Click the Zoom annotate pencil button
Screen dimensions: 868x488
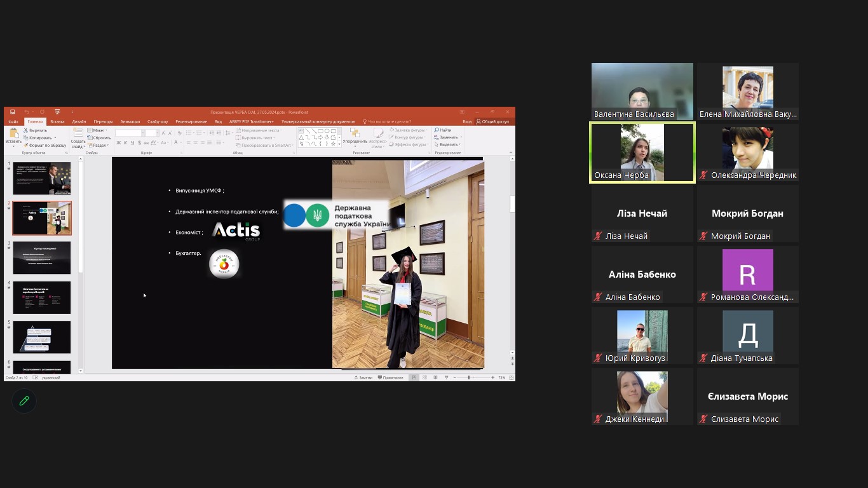(24, 401)
